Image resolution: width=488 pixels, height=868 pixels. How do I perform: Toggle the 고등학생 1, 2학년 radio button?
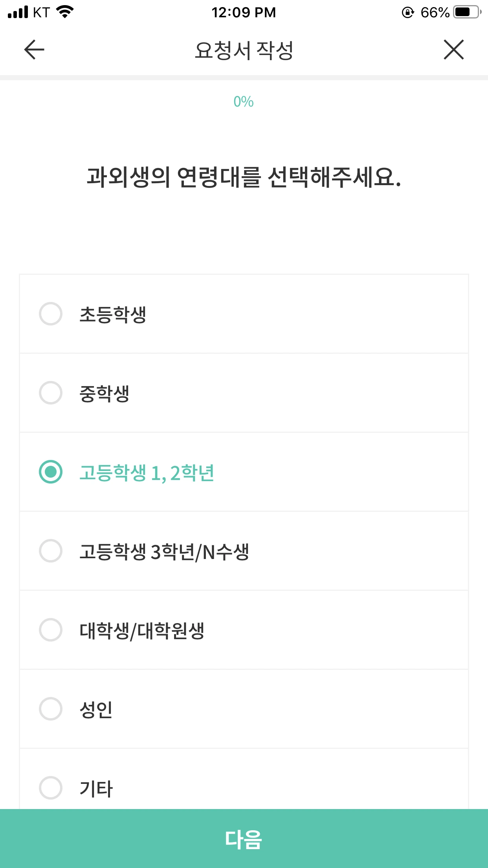[x=51, y=472]
